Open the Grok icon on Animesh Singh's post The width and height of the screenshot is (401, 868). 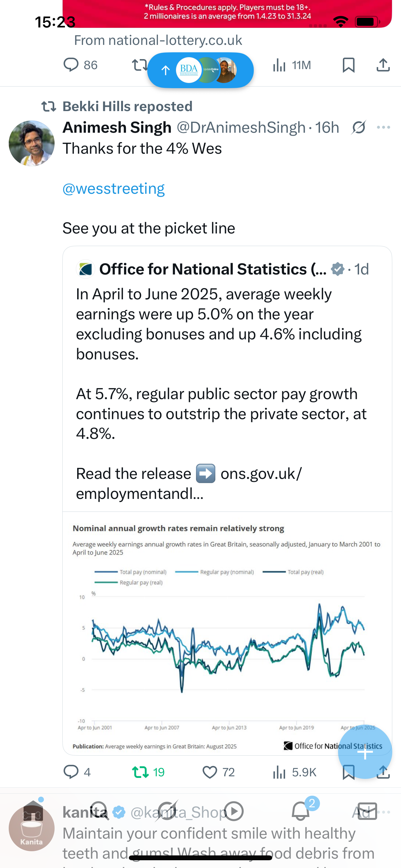358,127
